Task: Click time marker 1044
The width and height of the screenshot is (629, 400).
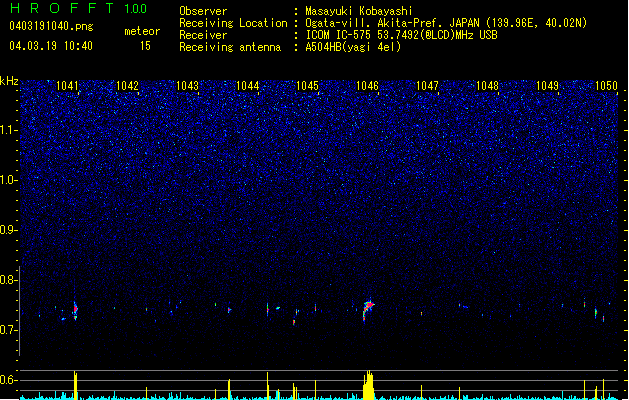Action: coord(248,85)
